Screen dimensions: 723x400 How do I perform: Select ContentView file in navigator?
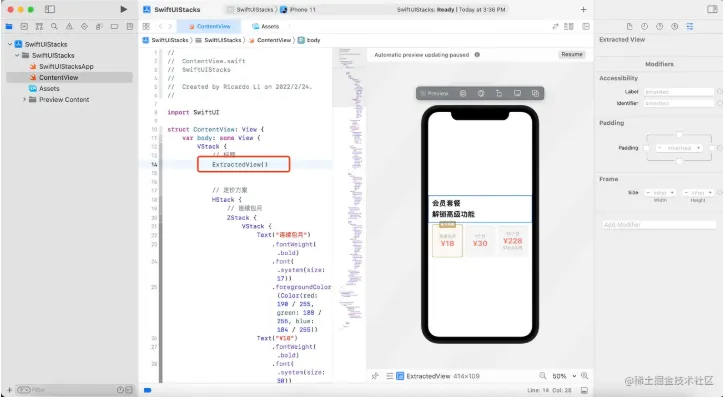pyautogui.click(x=69, y=78)
